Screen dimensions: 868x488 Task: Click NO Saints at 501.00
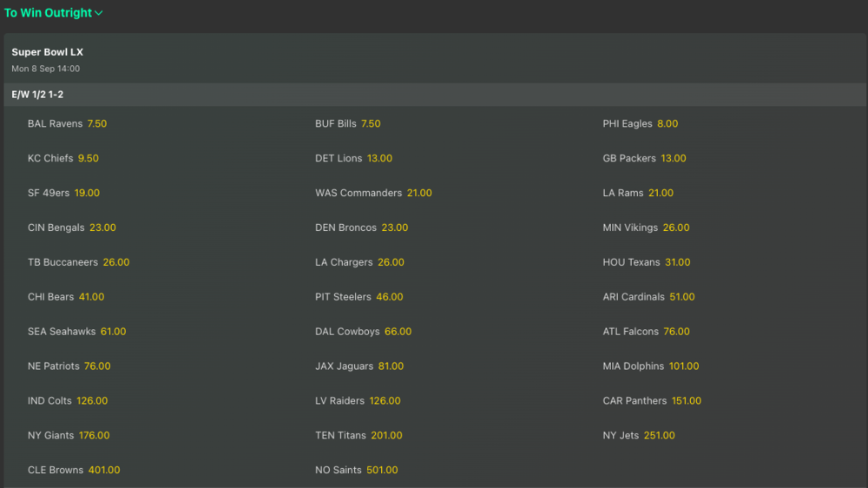356,470
